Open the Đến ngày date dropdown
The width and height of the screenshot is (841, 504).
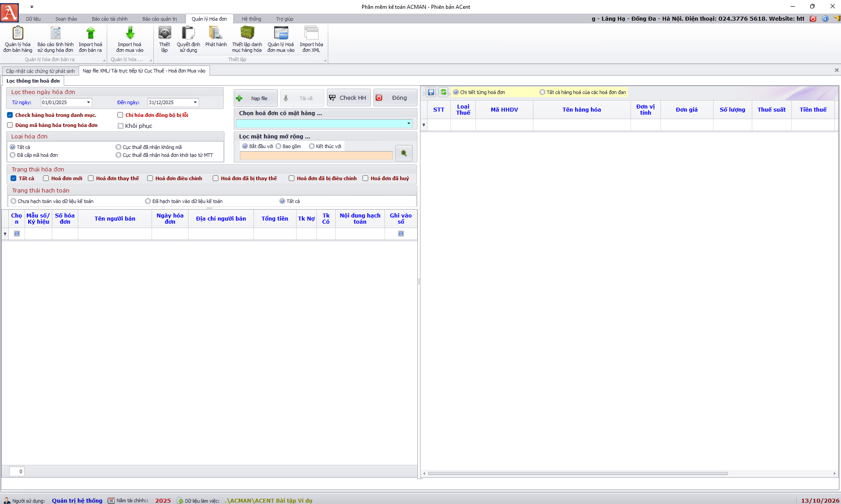(196, 102)
